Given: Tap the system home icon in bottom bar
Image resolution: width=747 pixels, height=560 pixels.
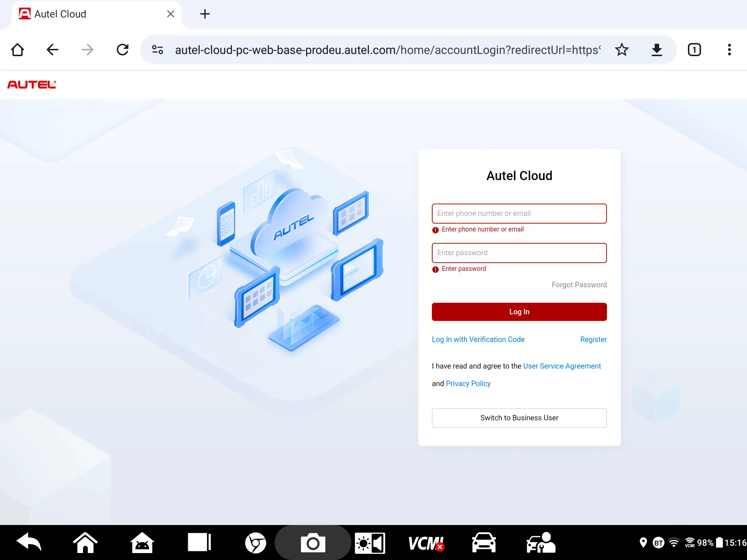Looking at the screenshot, I should [x=85, y=542].
